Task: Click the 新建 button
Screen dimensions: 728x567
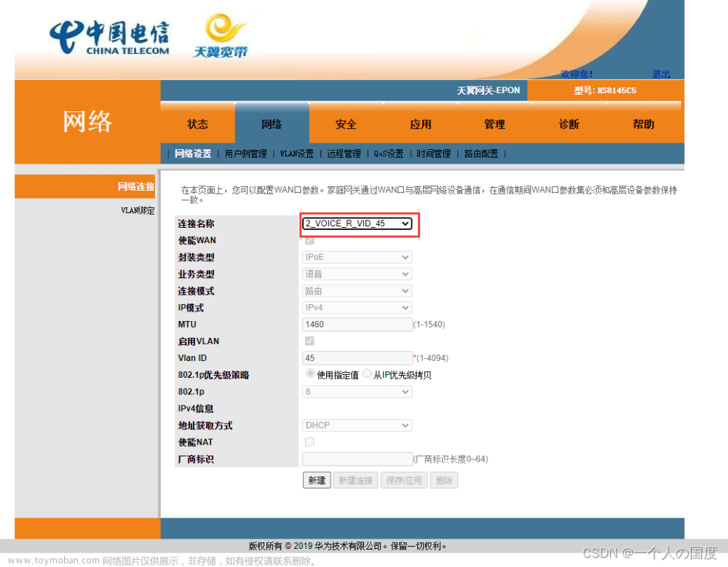Action: coord(317,480)
